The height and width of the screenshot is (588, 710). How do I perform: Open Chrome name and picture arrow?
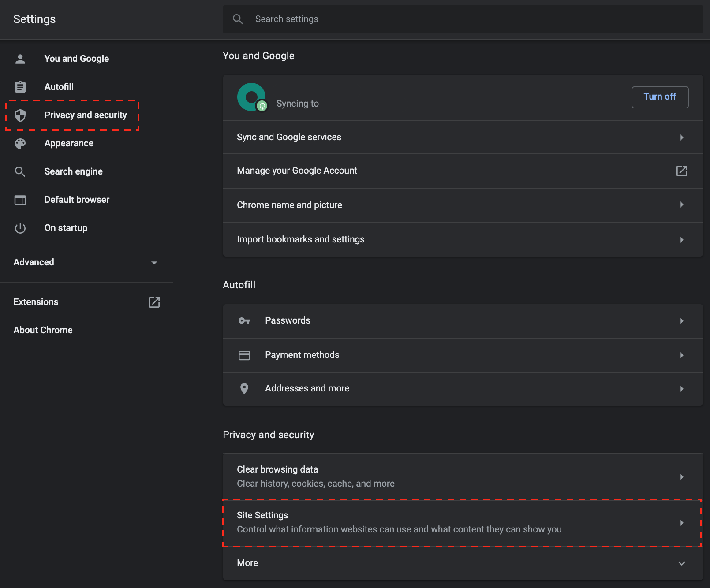tap(682, 205)
